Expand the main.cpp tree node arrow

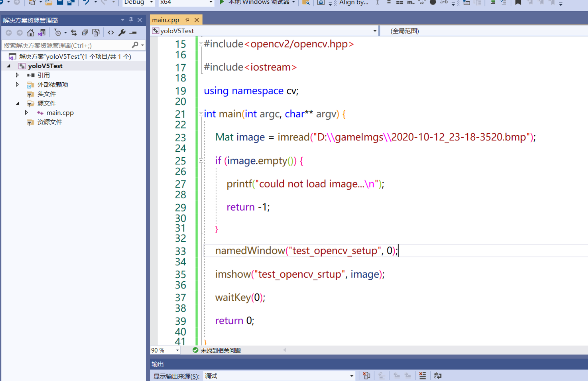[x=26, y=113]
